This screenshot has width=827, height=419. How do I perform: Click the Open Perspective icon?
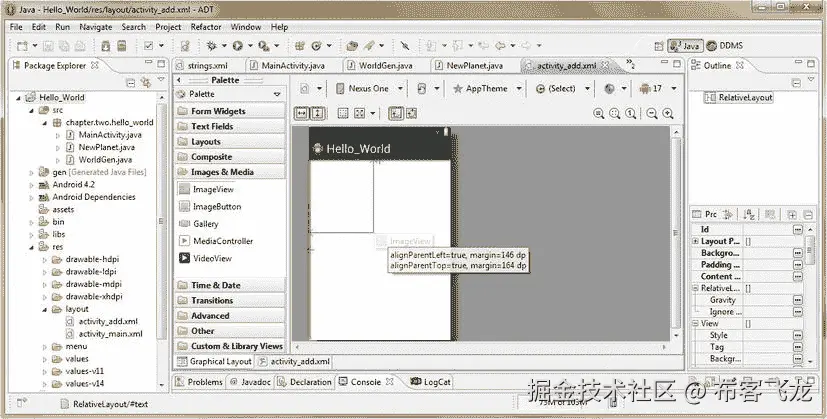[659, 46]
